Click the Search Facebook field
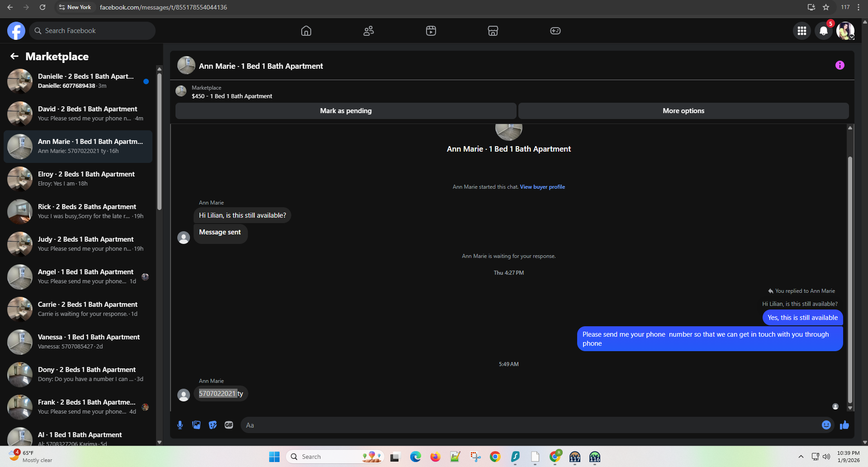 92,31
